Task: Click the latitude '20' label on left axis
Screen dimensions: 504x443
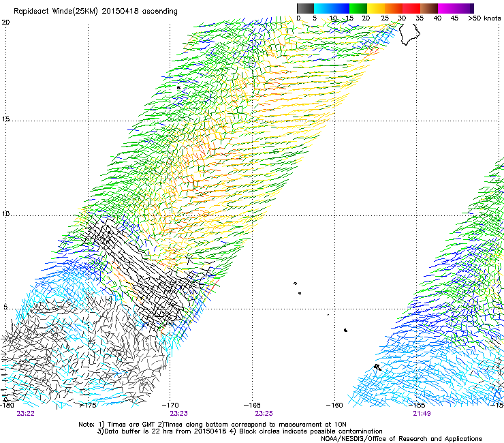Action: [x=5, y=22]
